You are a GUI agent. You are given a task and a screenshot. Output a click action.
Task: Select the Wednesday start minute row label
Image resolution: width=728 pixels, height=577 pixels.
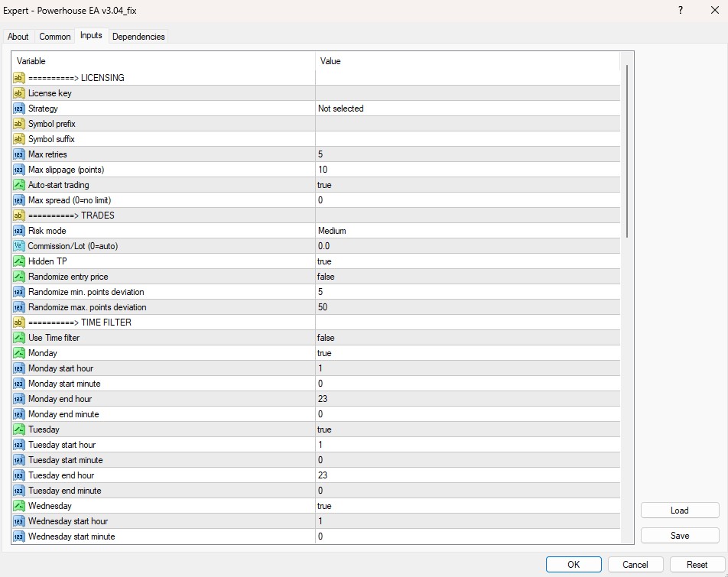(72, 536)
